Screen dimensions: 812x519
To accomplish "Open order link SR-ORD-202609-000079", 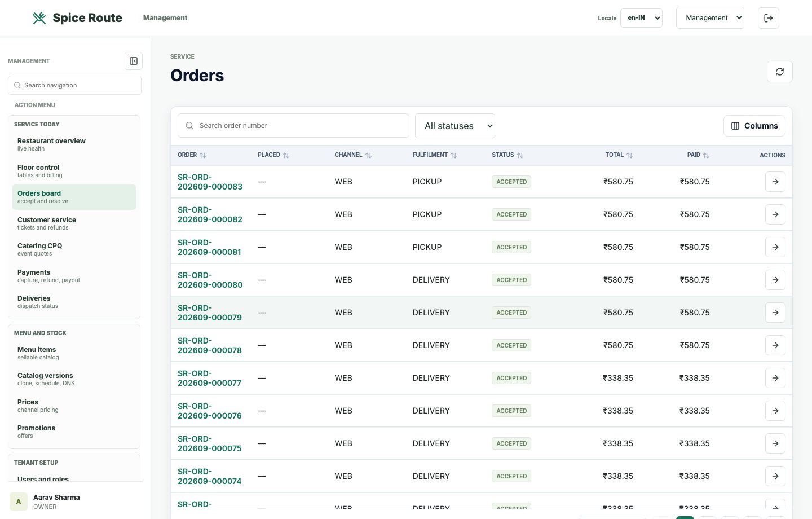I will (x=210, y=313).
